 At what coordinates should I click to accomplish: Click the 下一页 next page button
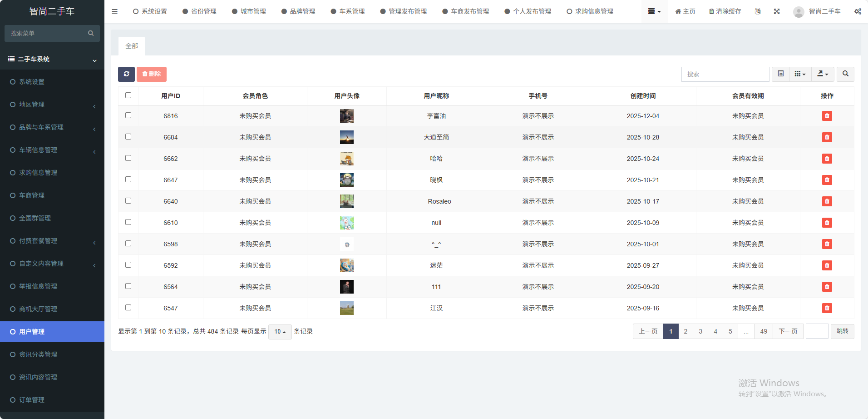788,331
